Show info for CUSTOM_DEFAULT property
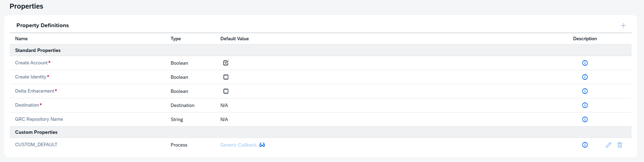Image resolution: width=644 pixels, height=162 pixels. (585, 145)
